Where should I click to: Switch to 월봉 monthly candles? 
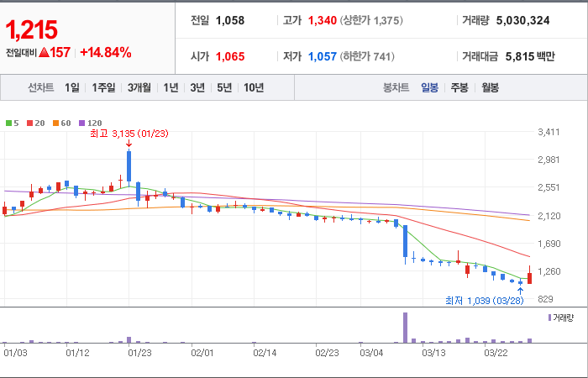coord(490,87)
